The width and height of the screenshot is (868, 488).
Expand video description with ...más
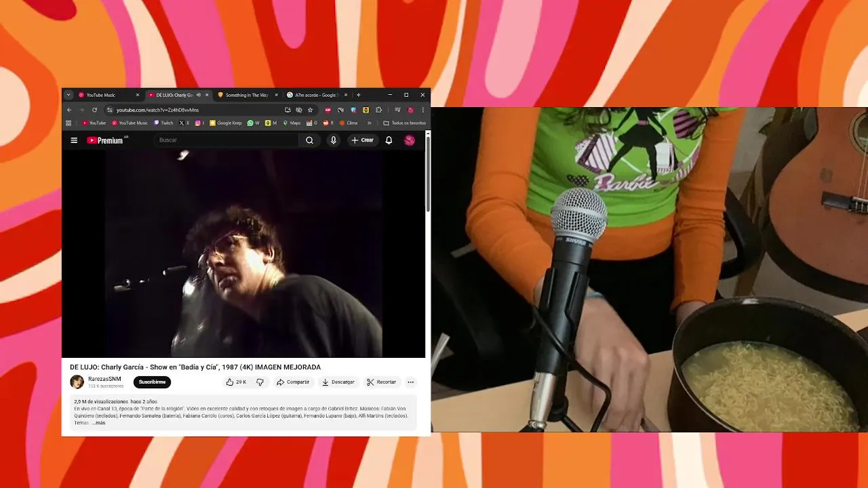coord(99,423)
